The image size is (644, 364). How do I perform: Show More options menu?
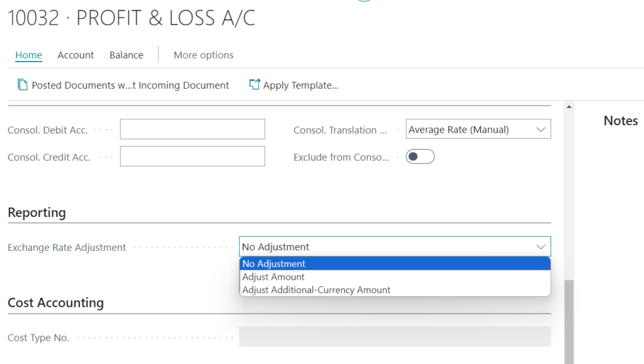click(203, 55)
